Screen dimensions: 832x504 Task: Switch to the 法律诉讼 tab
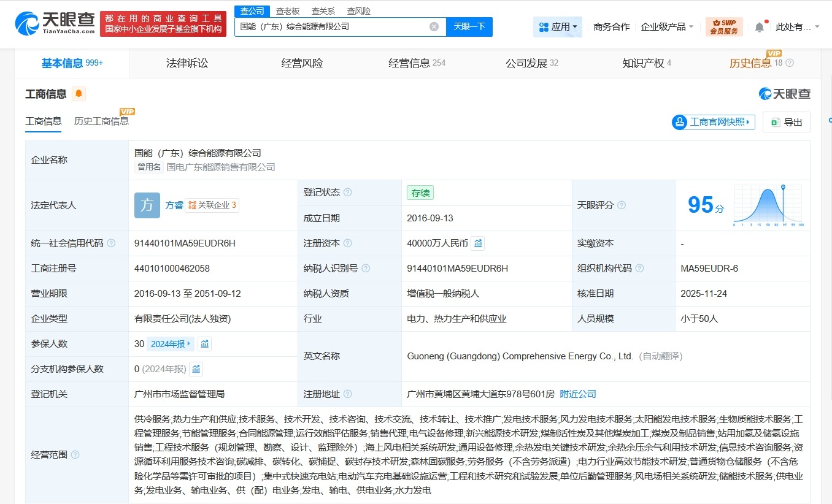[x=187, y=63]
